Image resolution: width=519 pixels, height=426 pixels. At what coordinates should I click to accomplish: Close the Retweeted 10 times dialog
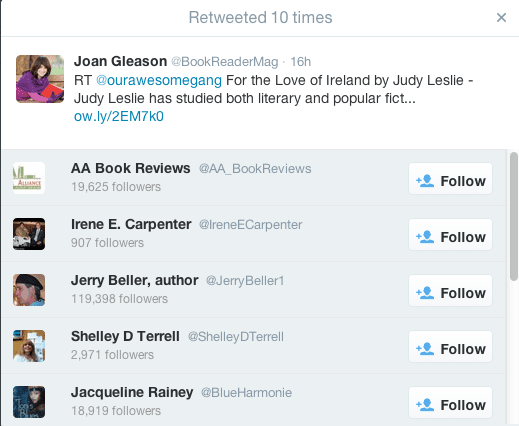coord(501,17)
